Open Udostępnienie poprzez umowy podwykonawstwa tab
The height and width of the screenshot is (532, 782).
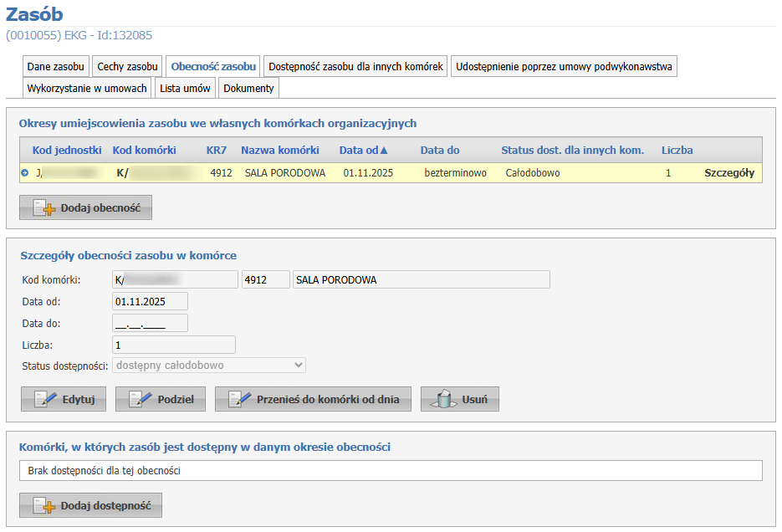564,66
